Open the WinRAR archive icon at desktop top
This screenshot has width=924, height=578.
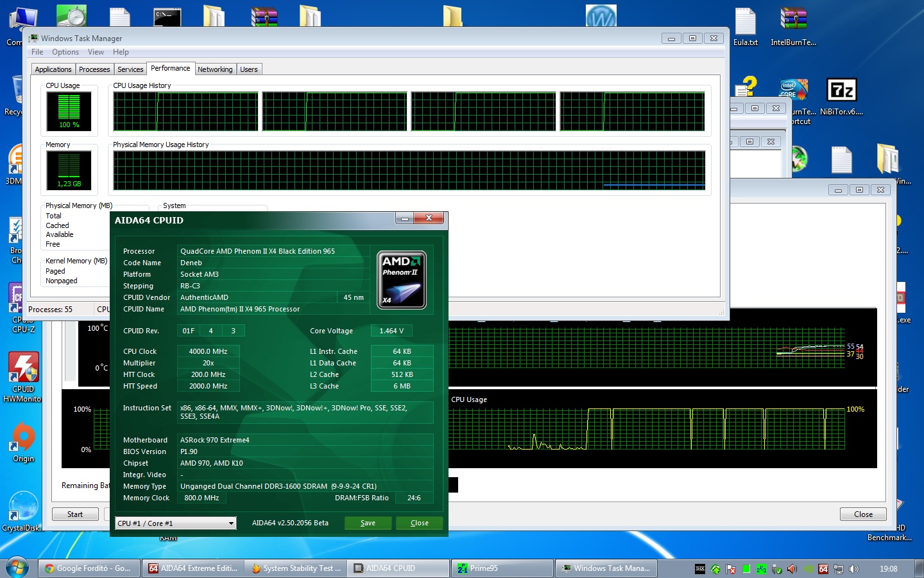(x=264, y=17)
